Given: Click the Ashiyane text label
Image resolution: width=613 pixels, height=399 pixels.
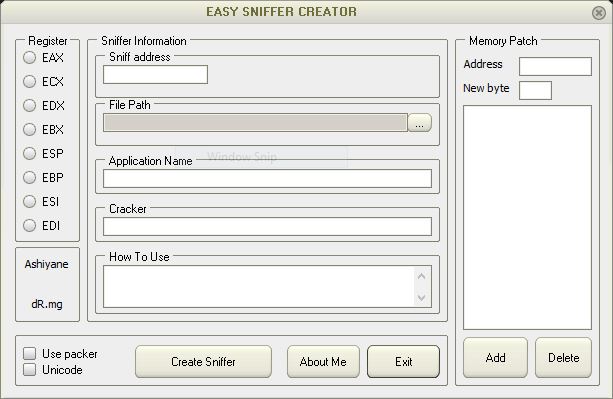Looking at the screenshot, I should (47, 264).
